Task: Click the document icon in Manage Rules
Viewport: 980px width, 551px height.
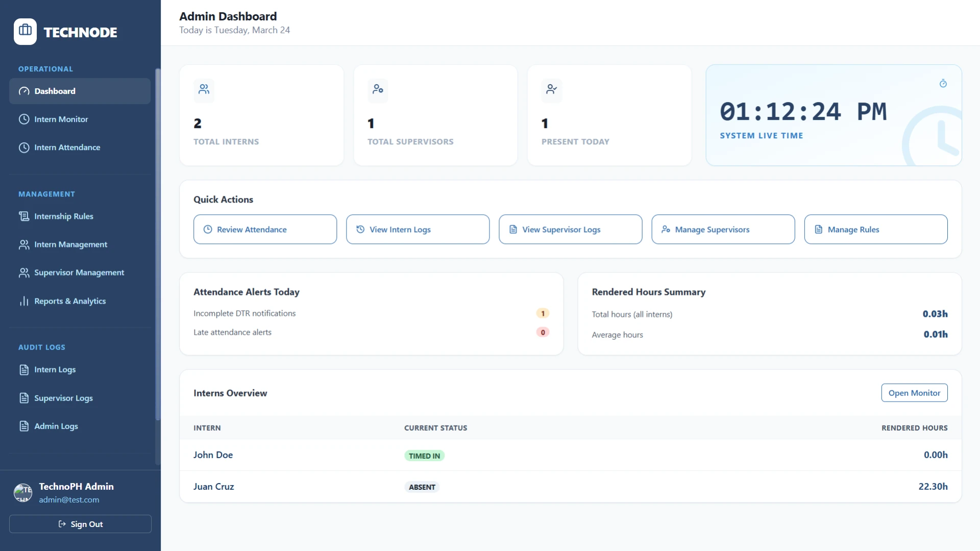Action: 818,230
